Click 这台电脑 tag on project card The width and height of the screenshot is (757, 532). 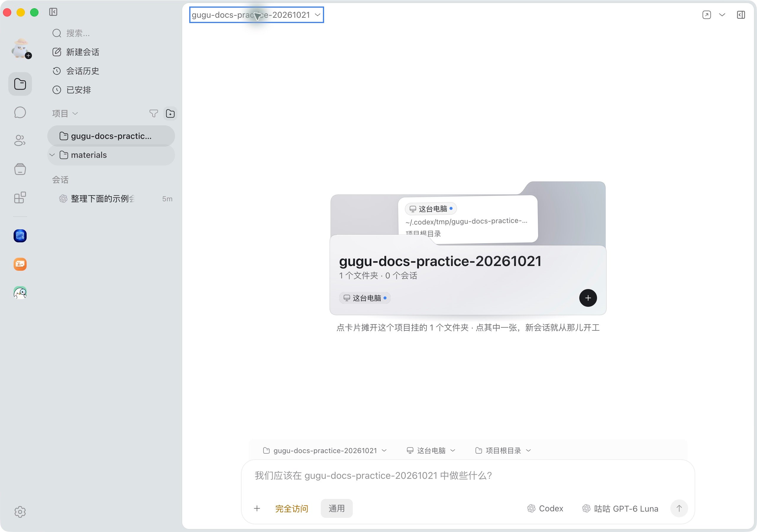coord(365,298)
